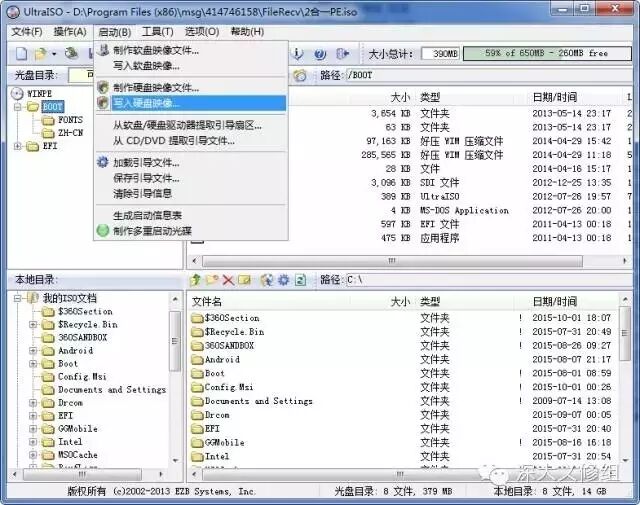Click the 59% of 650MB capacity bar

tap(547, 53)
